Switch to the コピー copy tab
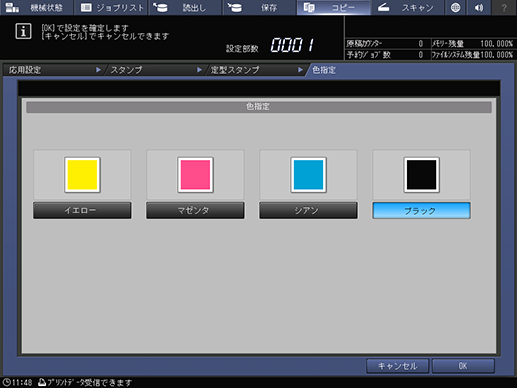 333,7
